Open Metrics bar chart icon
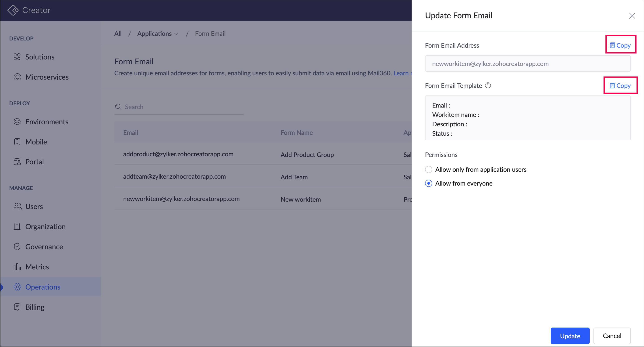This screenshot has height=347, width=644. [17, 267]
